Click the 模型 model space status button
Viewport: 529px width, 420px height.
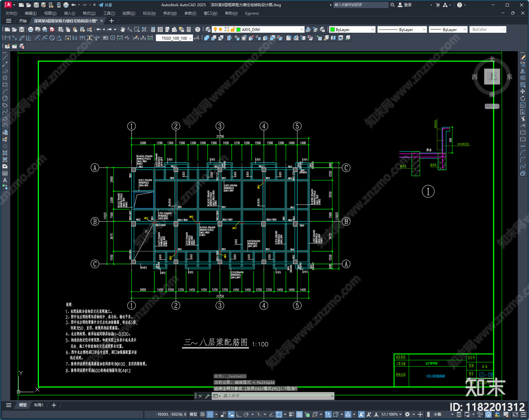click(193, 414)
